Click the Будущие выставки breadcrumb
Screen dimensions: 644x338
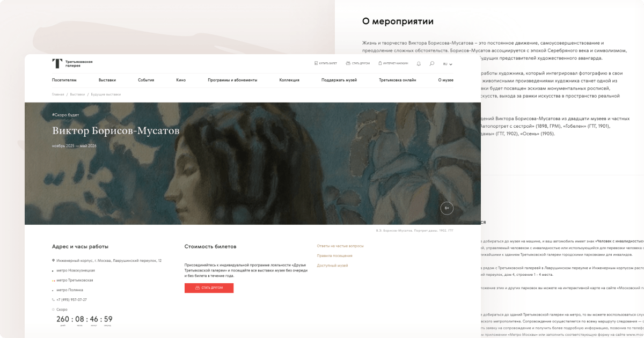click(x=106, y=94)
